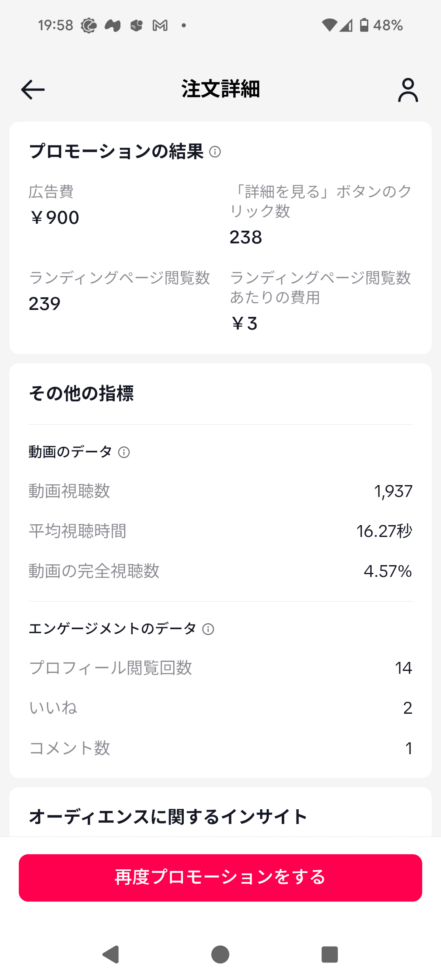This screenshot has height=980, width=441.
Task: Open the profile icon in header
Action: (x=408, y=90)
